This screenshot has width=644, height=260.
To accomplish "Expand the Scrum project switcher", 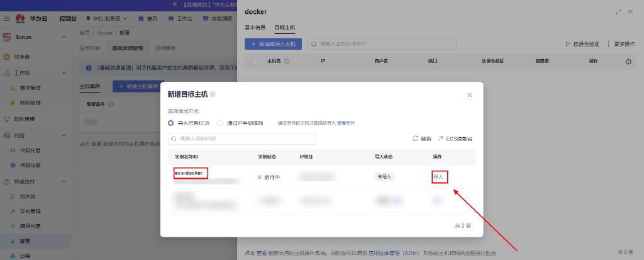I will click(x=64, y=37).
